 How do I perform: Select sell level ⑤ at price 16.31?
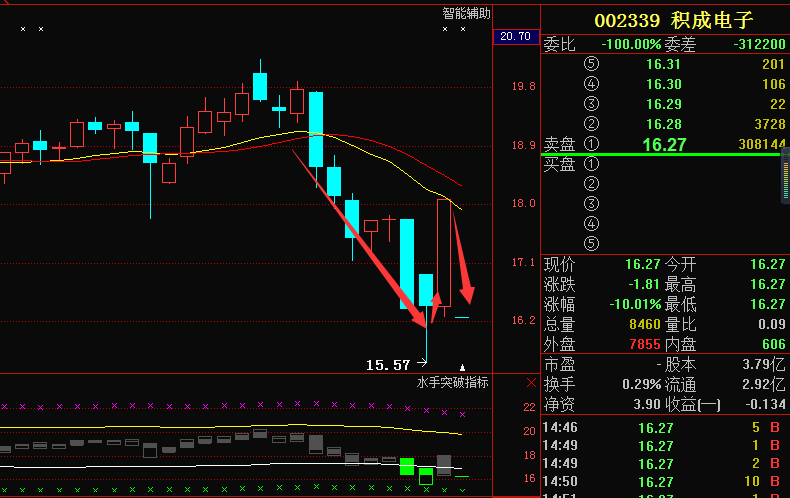point(663,64)
